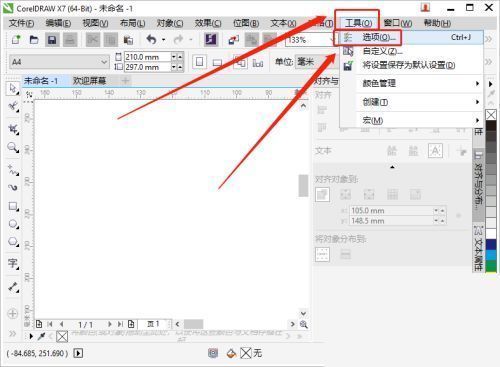This screenshot has height=367, width=500.
Task: Choose landscape page orientation
Action: 217,62
